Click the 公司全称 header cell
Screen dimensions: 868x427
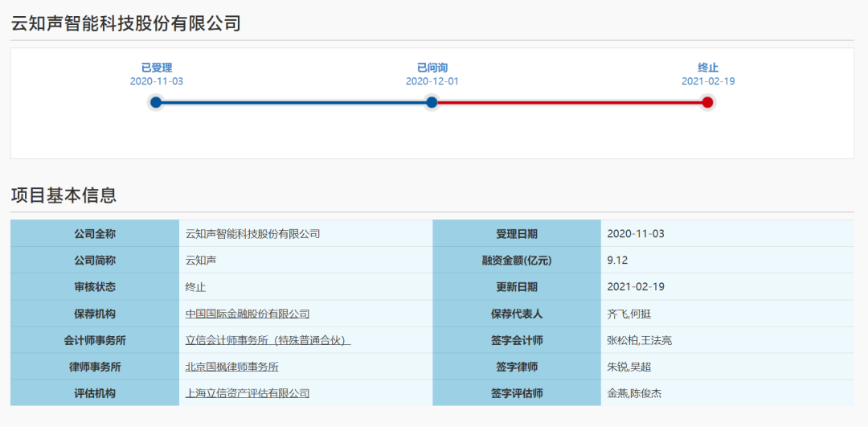(95, 234)
